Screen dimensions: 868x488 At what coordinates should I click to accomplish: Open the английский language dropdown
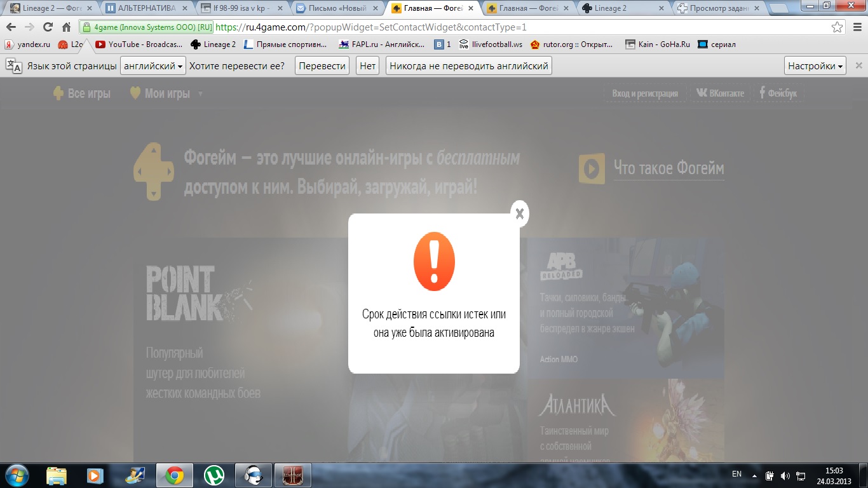[x=153, y=65]
